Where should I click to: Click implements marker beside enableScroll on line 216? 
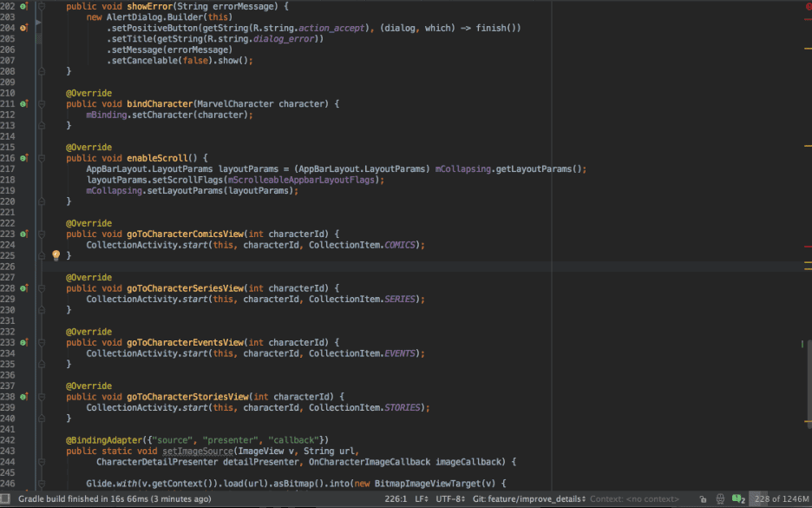click(x=23, y=158)
